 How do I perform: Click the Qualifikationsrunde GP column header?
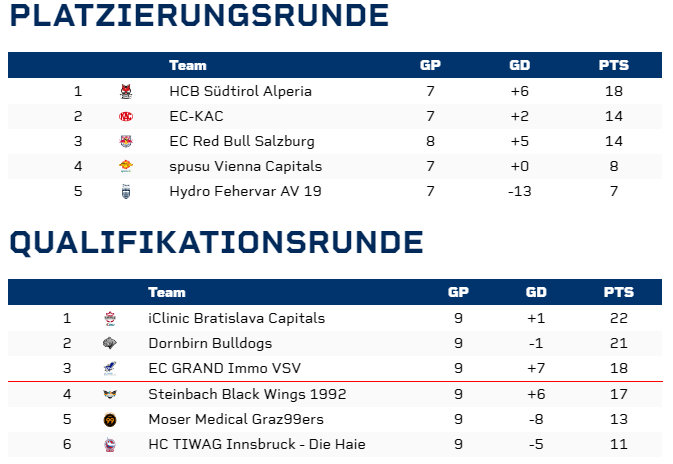[x=458, y=293]
